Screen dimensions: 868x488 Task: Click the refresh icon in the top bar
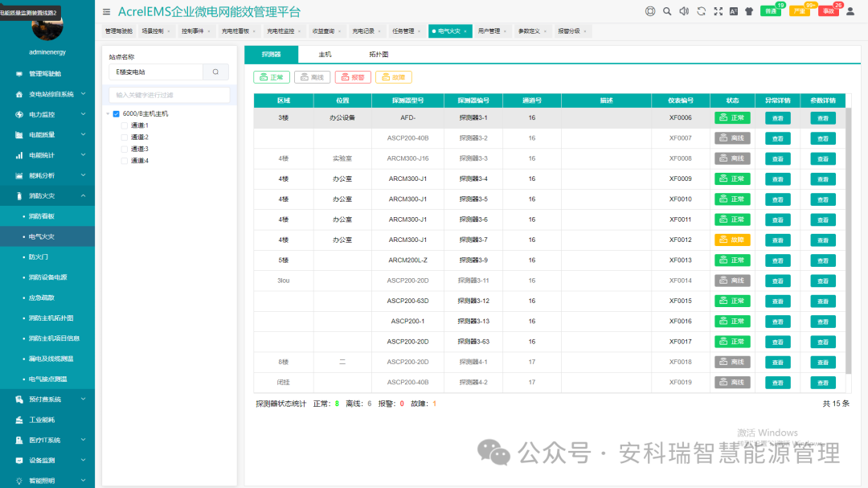702,11
